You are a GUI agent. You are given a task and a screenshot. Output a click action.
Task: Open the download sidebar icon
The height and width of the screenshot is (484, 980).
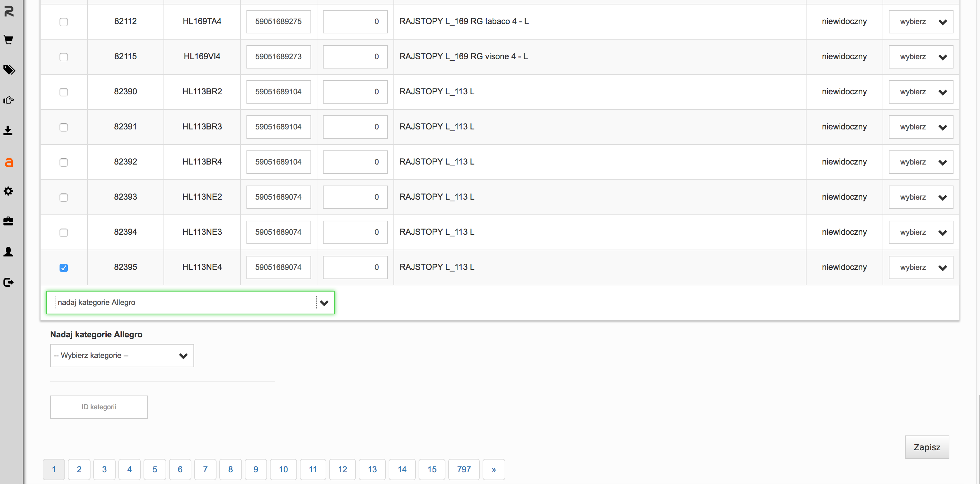click(8, 130)
